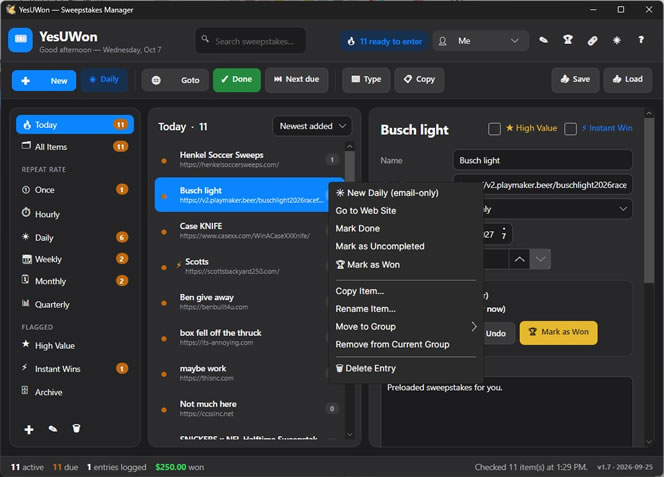The width and height of the screenshot is (664, 477).
Task: Check the Instant Win checkbox
Action: [570, 129]
